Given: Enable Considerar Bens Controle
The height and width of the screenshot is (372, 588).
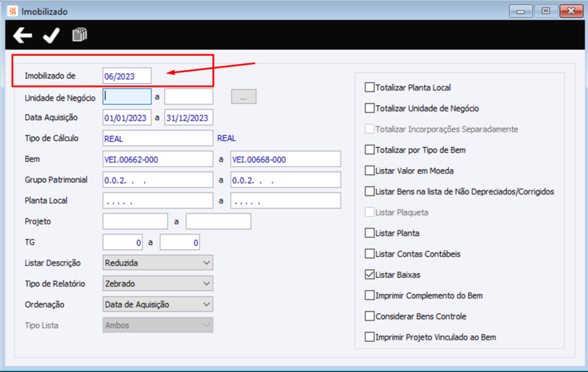Looking at the screenshot, I should pyautogui.click(x=370, y=317).
